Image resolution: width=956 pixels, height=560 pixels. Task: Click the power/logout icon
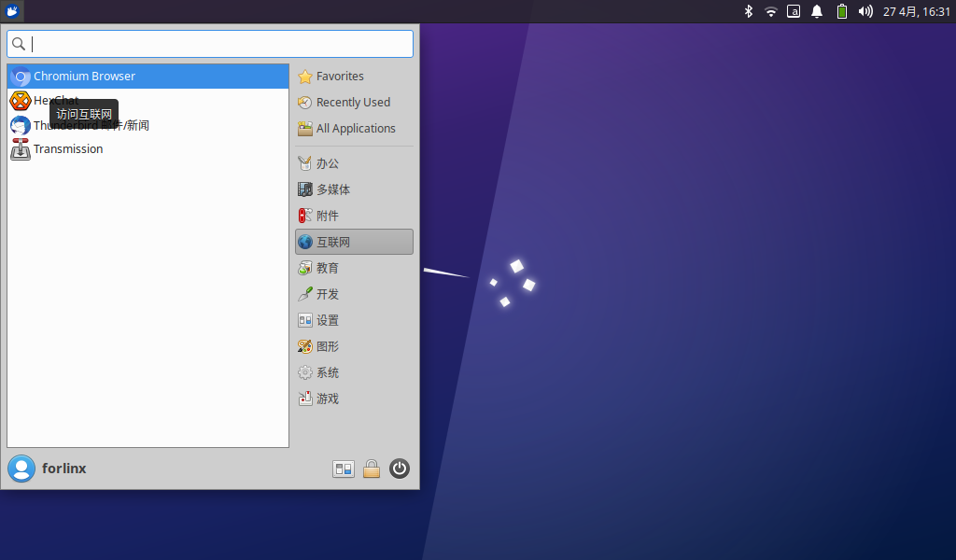400,469
